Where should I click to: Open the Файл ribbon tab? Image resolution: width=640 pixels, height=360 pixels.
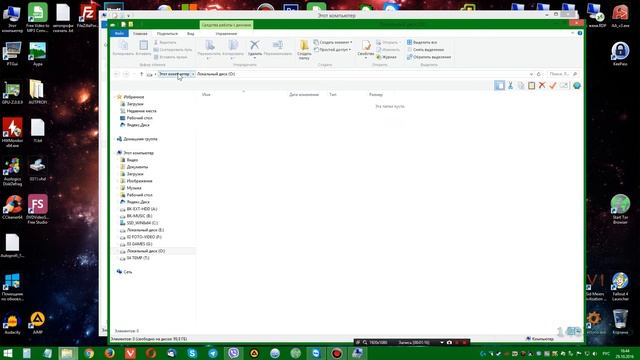pyautogui.click(x=119, y=33)
